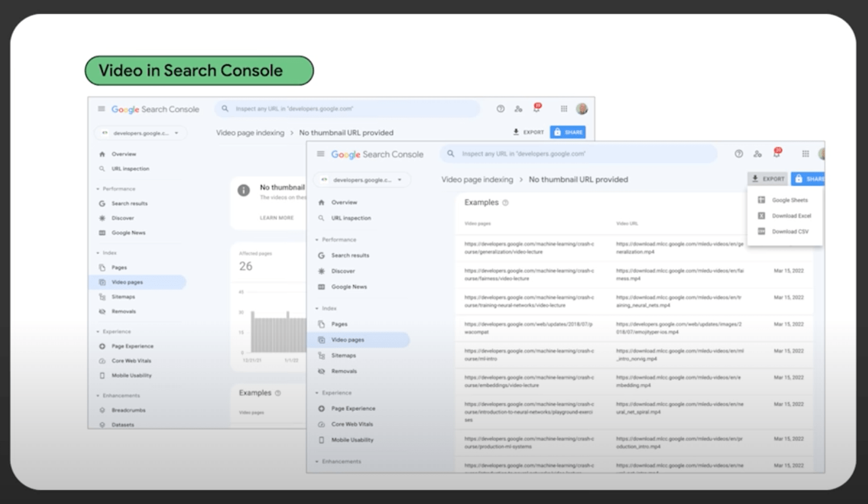Click the Examples help icon in front window
The width and height of the screenshot is (868, 504).
[505, 202]
